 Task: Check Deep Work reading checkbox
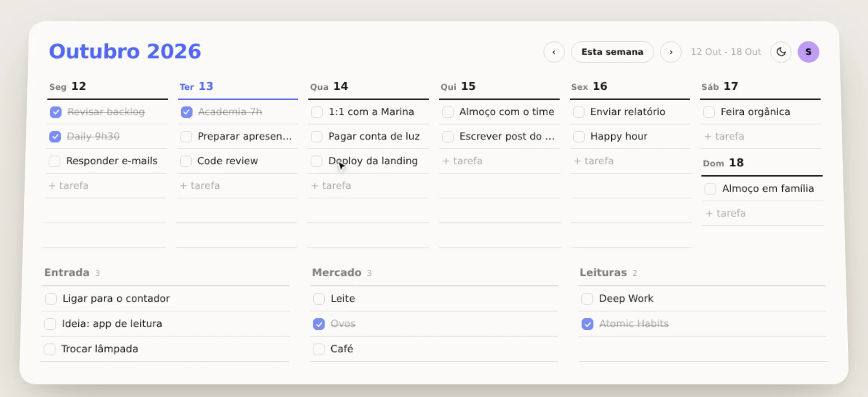click(587, 298)
